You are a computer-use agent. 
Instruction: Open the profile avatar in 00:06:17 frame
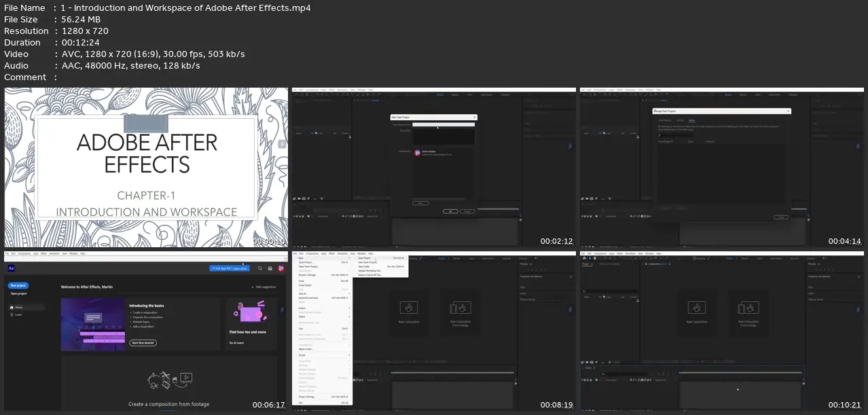[281, 268]
